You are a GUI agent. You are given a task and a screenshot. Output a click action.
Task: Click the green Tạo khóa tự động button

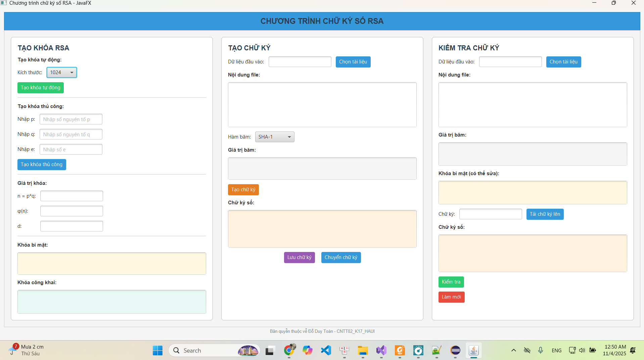(40, 88)
